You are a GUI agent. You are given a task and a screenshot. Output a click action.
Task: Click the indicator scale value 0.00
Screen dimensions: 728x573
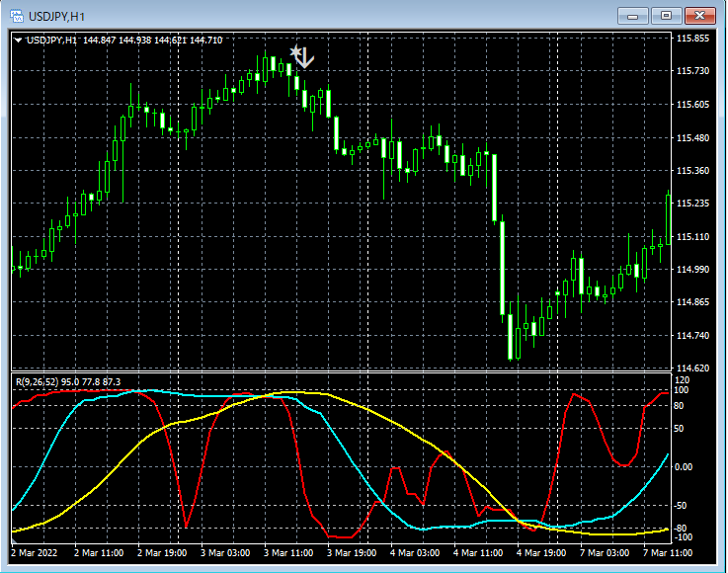click(683, 467)
